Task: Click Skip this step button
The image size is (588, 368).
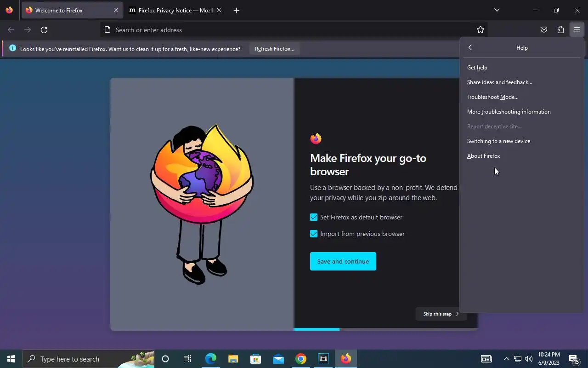Action: [441, 314]
